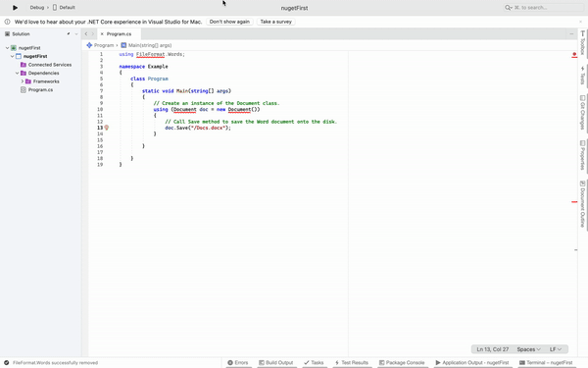Viewport: 588px width, 368px height.
Task: Click the red error marker in the scrollbar
Action: [574, 202]
